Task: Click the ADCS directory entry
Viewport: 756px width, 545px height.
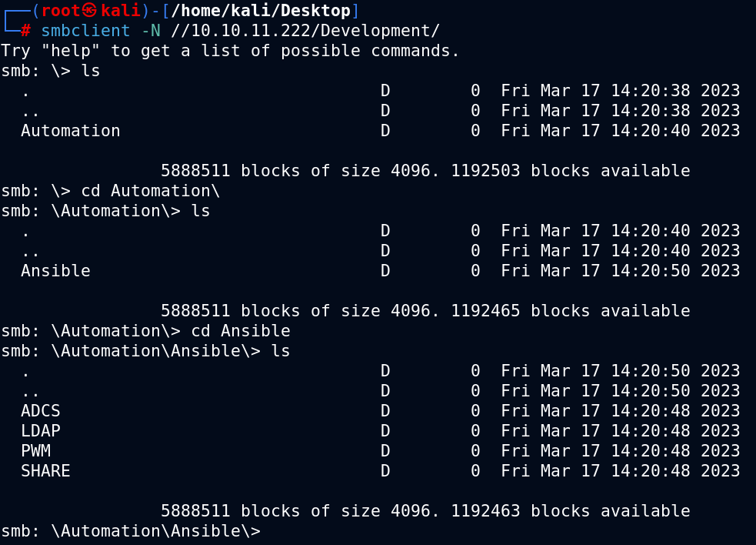Action: pos(41,411)
